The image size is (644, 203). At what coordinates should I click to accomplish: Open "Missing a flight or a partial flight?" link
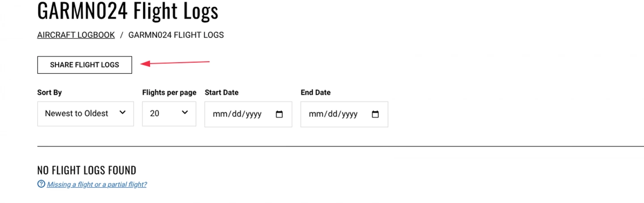tap(97, 184)
